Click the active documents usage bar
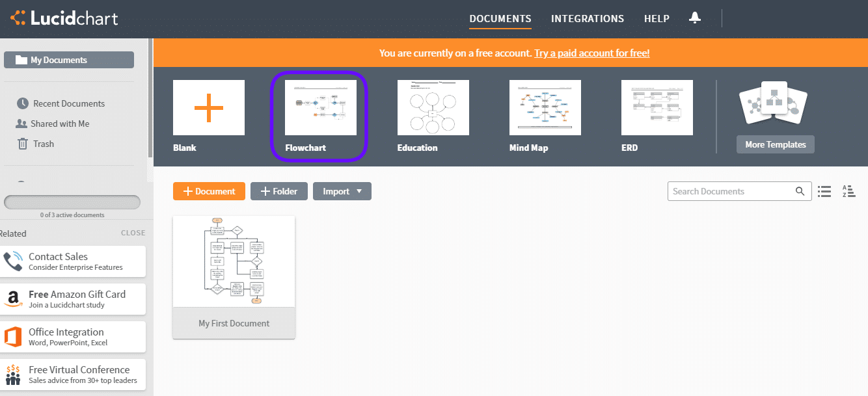The height and width of the screenshot is (396, 868). [72, 202]
